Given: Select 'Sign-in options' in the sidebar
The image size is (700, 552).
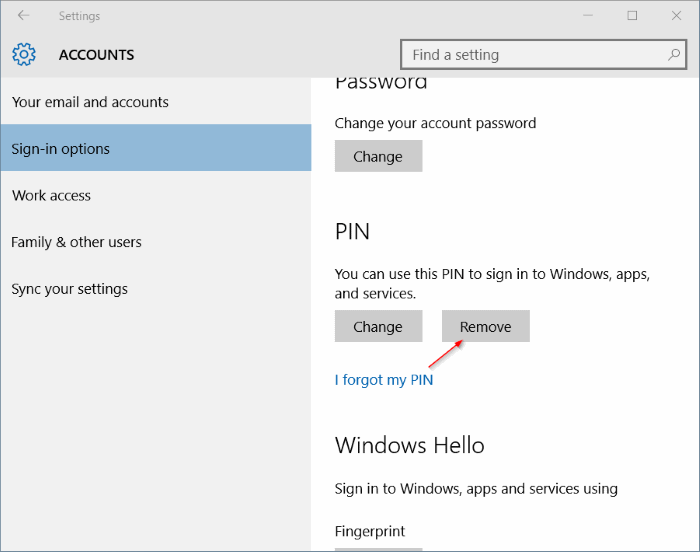Looking at the screenshot, I should tap(60, 149).
